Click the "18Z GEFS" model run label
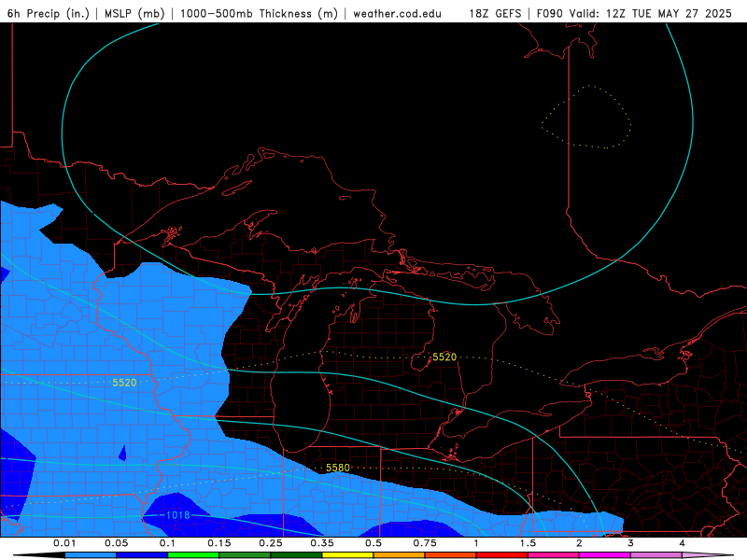 pos(495,13)
